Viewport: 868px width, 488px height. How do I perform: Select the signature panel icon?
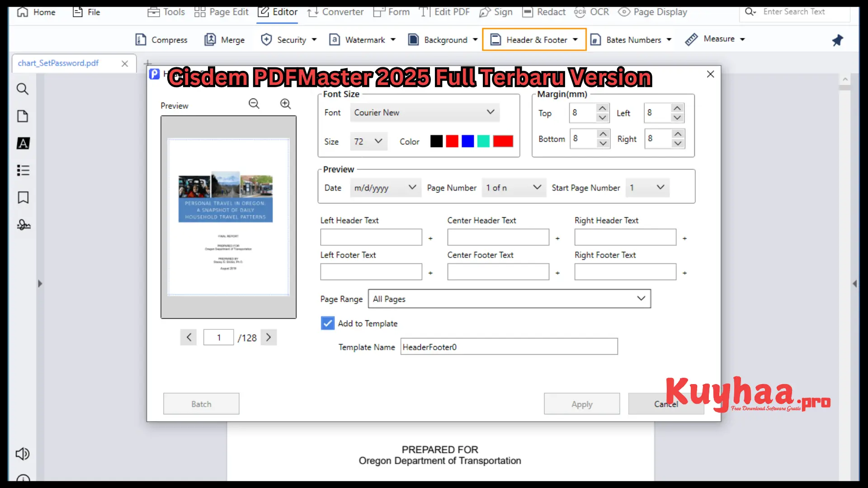pyautogui.click(x=23, y=225)
